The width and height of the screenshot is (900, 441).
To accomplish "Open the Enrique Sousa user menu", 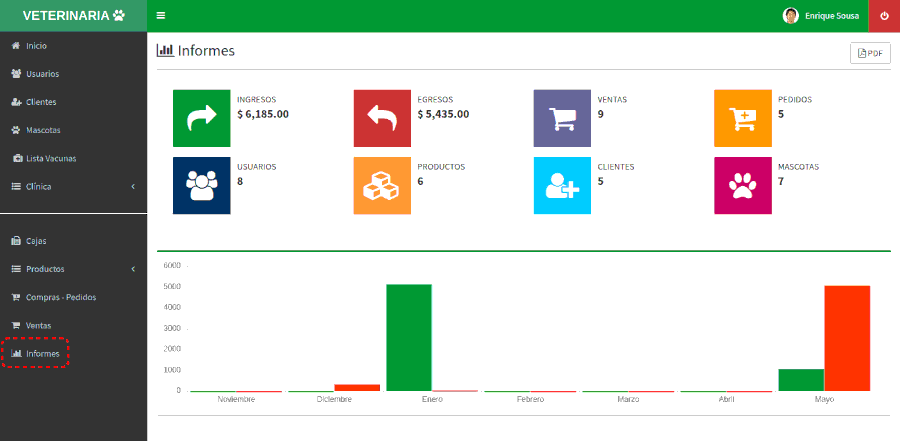I will (x=821, y=16).
